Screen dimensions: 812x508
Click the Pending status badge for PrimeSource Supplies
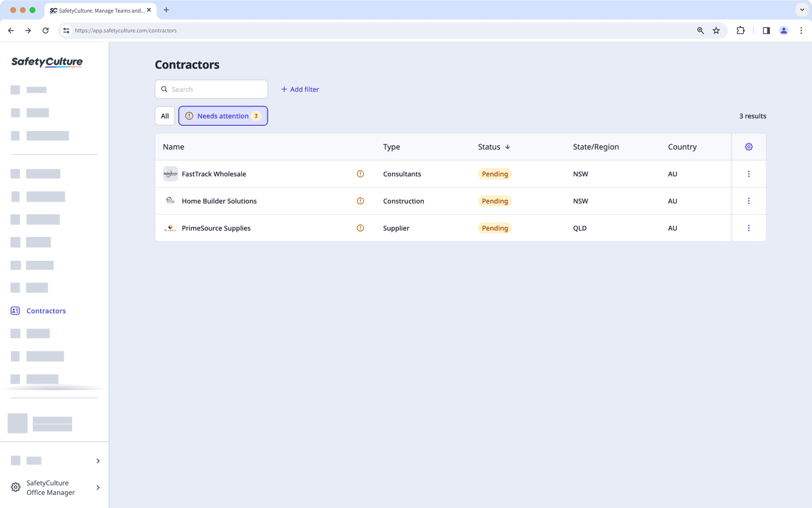pyautogui.click(x=494, y=228)
